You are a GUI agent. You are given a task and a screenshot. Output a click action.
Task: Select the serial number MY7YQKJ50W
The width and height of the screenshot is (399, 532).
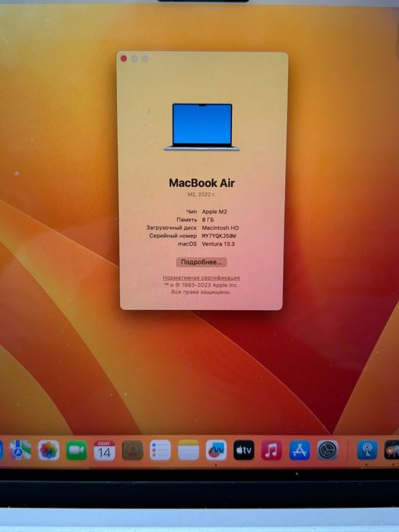[219, 236]
